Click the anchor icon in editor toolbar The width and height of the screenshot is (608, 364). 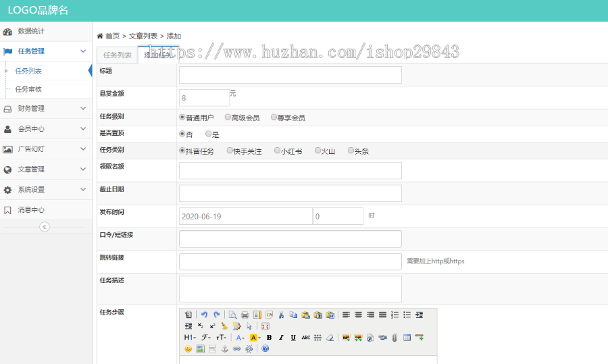(x=225, y=349)
